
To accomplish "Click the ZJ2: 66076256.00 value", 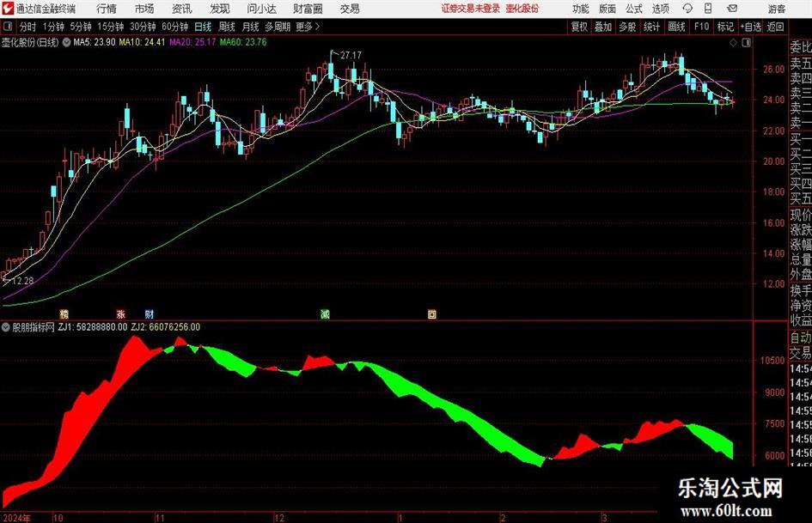I will point(166,327).
